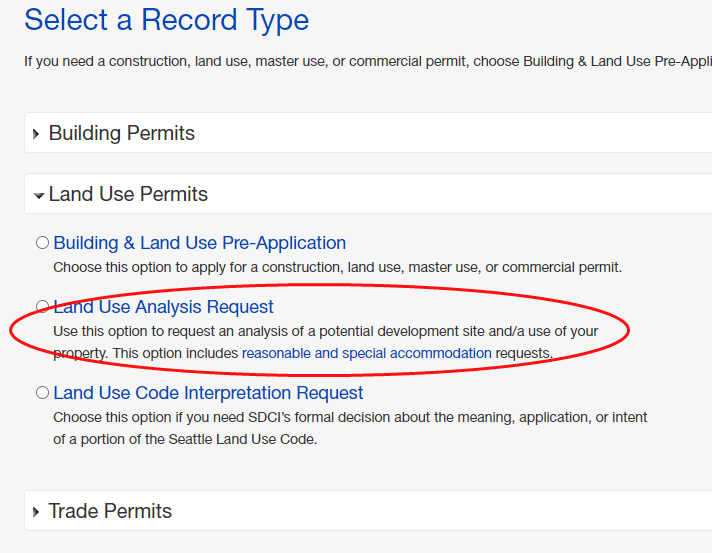Expand the Building Permits section arrow

tap(37, 134)
